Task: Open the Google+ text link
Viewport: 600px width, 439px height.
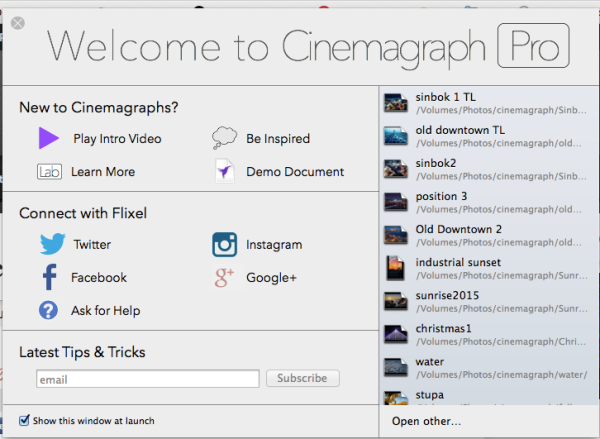Action: (271, 277)
